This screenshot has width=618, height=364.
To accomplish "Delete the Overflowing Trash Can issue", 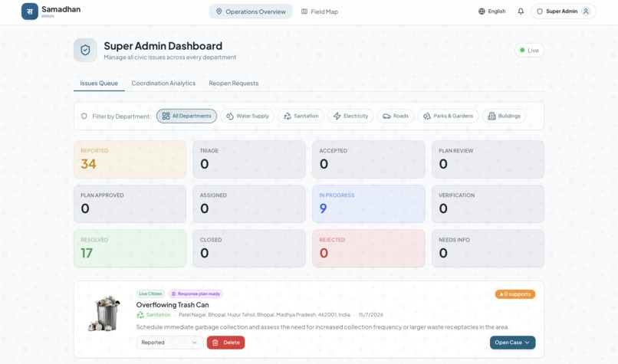I will point(226,343).
